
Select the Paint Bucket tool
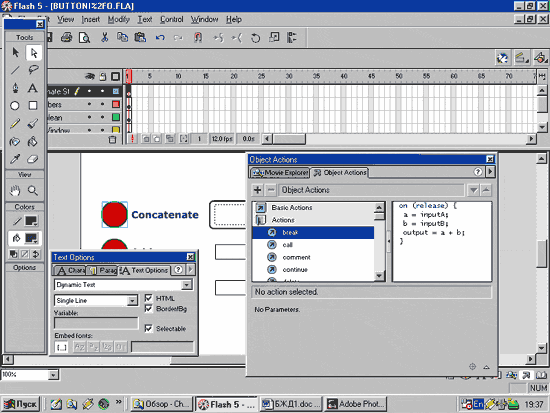point(33,141)
